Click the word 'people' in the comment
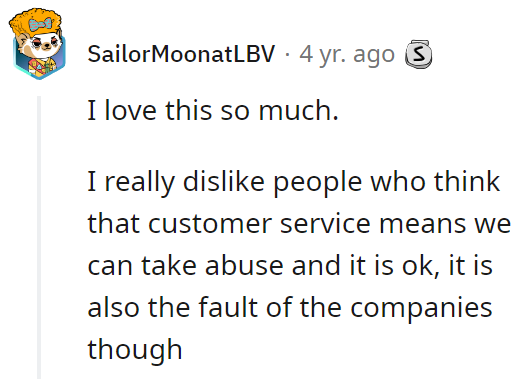The height and width of the screenshot is (379, 517). 318,183
